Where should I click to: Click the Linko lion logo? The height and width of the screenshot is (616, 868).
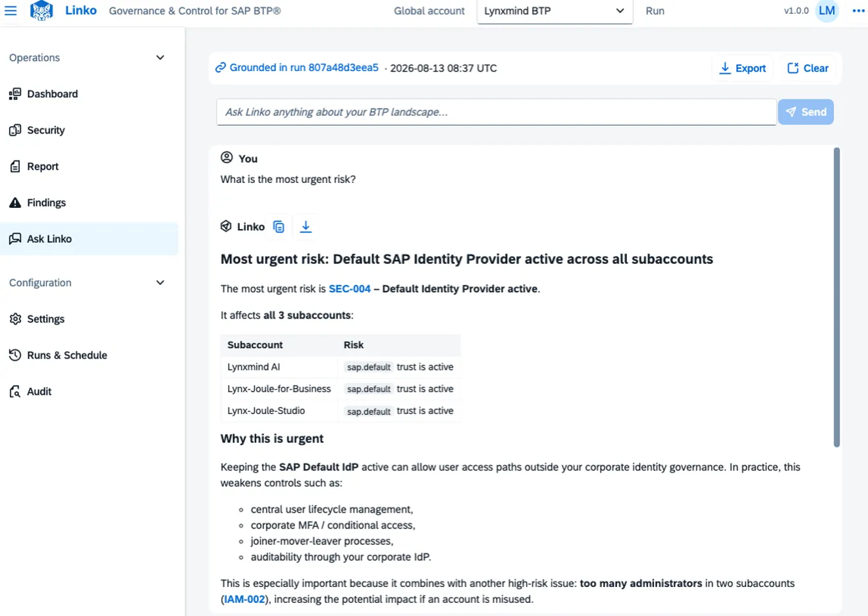[41, 11]
